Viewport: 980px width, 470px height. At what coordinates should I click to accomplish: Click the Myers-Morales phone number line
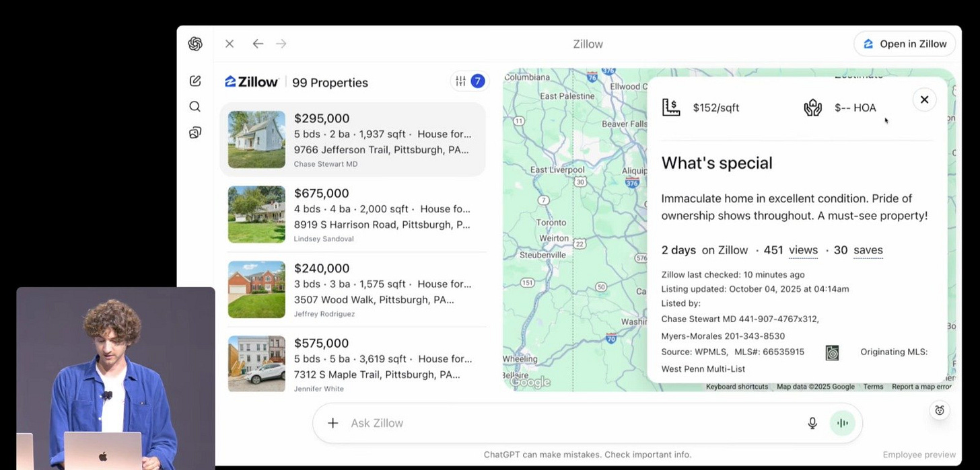click(723, 336)
